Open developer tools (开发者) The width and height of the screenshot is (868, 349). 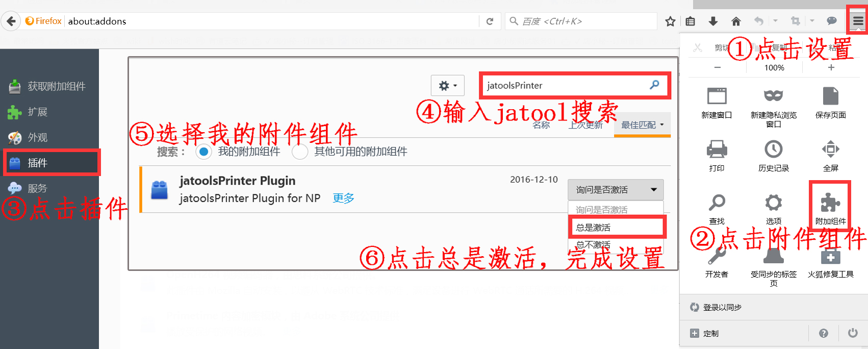click(717, 262)
